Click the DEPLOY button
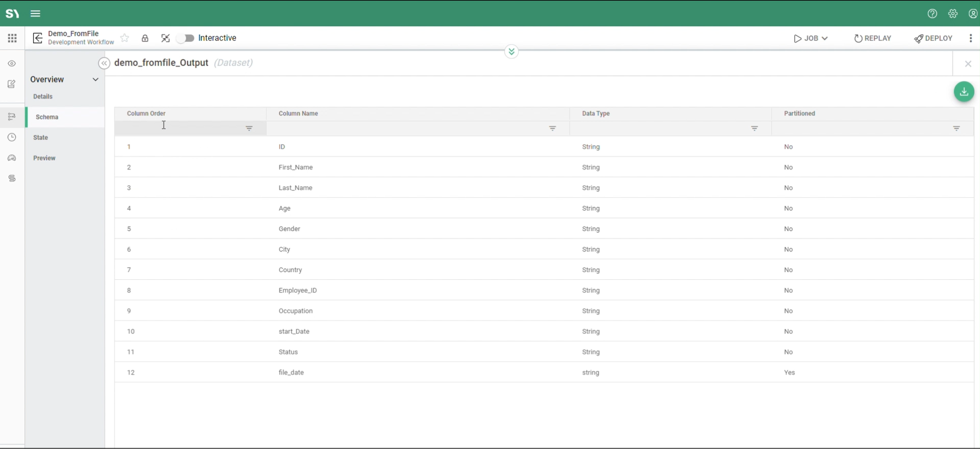This screenshot has height=449, width=980. pos(933,39)
